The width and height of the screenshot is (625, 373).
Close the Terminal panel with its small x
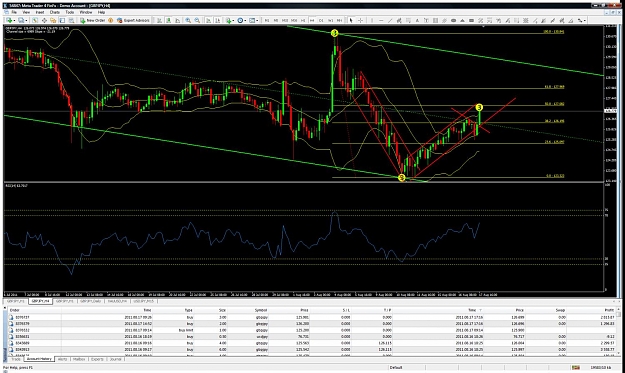(x=5, y=308)
